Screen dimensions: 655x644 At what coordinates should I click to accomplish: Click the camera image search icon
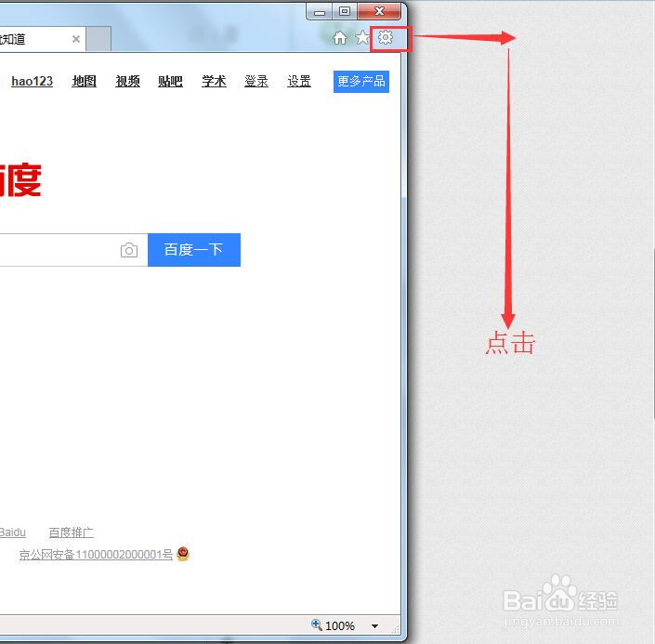click(x=129, y=250)
